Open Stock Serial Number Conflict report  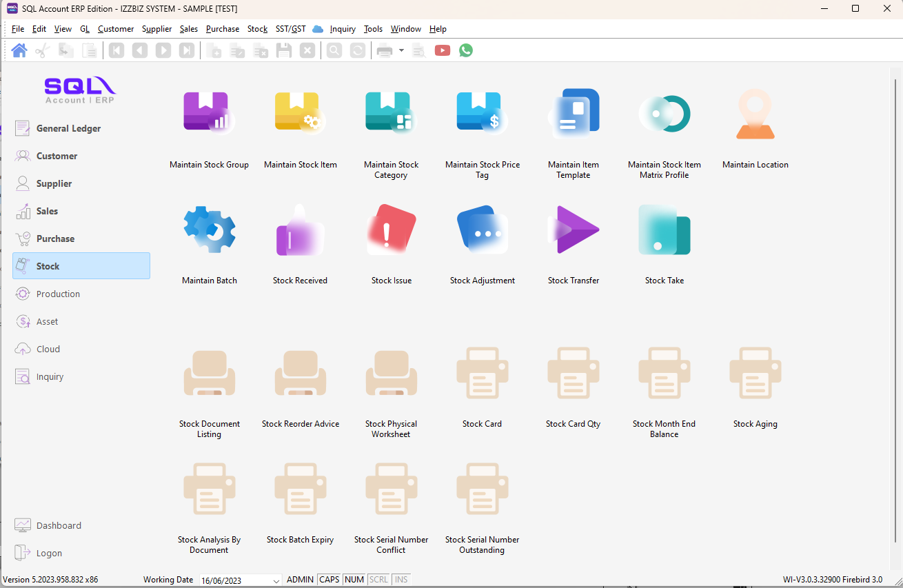click(392, 489)
